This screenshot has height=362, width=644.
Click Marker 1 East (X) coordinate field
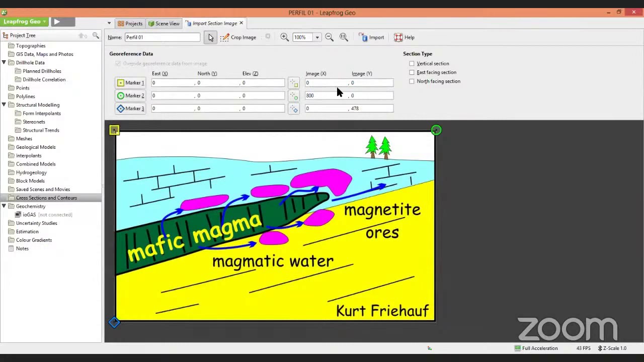172,83
